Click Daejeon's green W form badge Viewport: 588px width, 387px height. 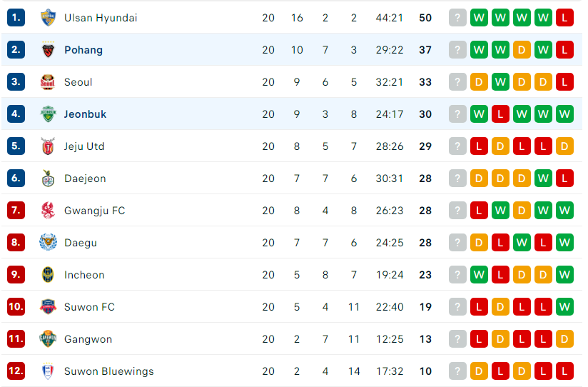(x=543, y=179)
